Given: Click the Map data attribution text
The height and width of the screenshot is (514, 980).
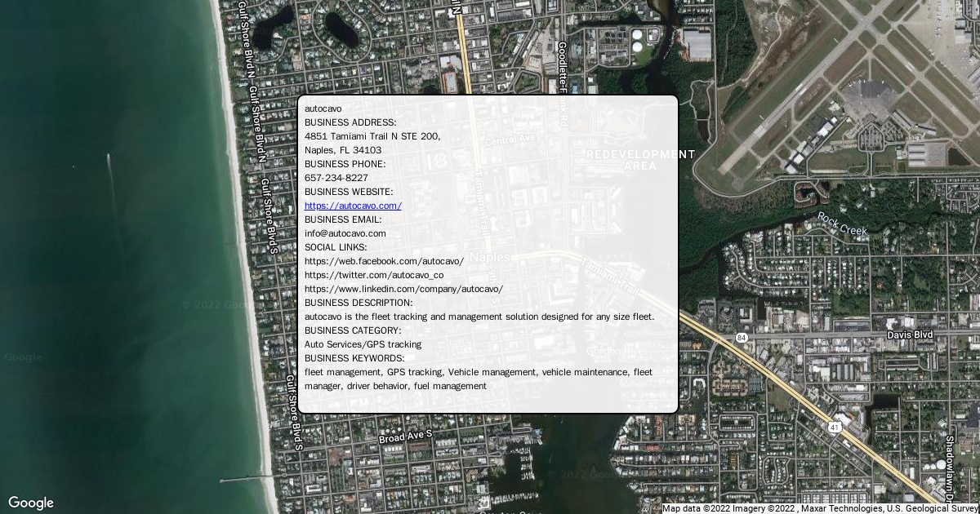Looking at the screenshot, I should 820,508.
